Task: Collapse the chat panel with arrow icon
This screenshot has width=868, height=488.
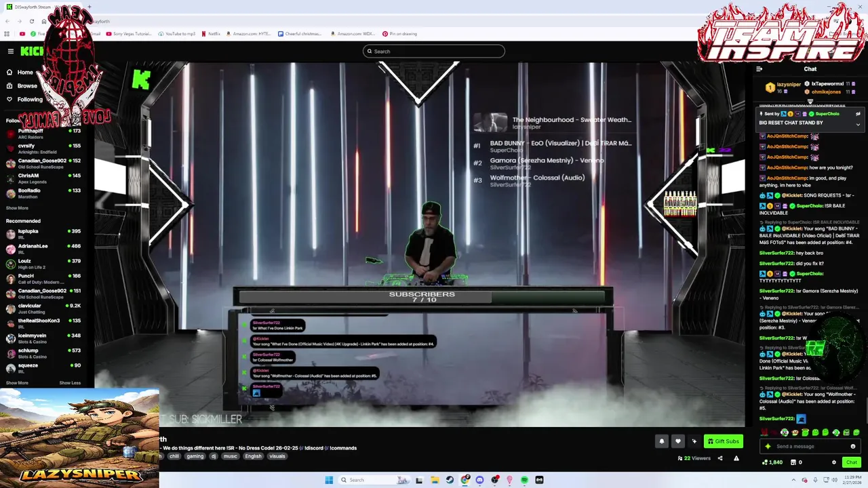Action: tap(759, 69)
